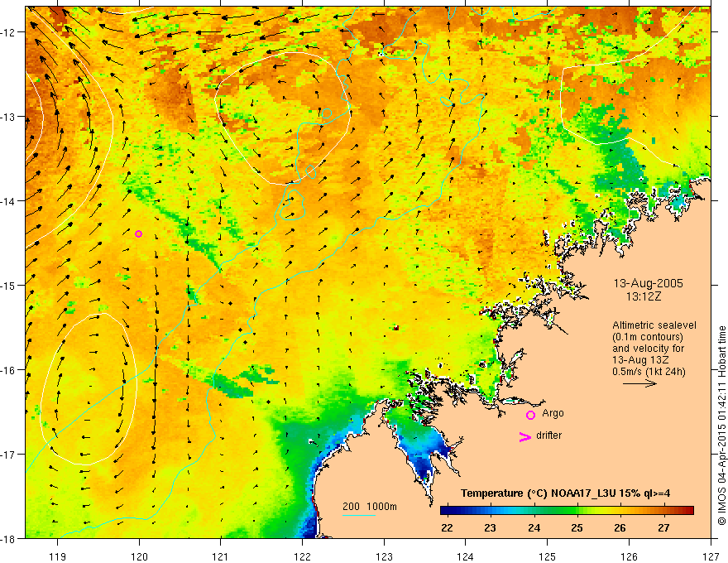Click the latitude axis label "-15"
The image size is (728, 563).
pyautogui.click(x=9, y=285)
